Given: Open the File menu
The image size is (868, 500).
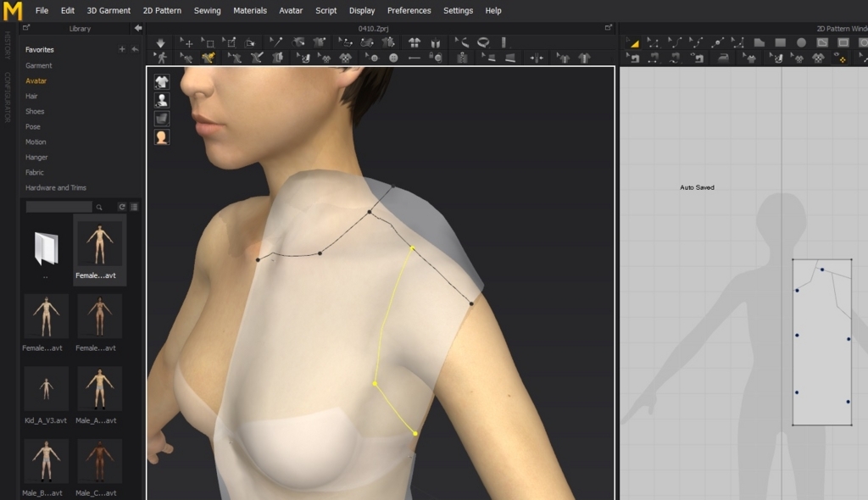Looking at the screenshot, I should click(x=42, y=10).
